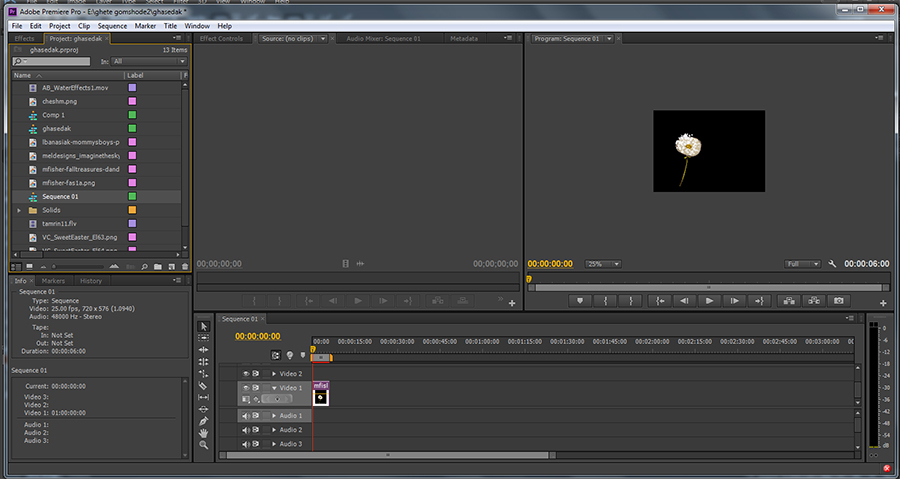Open the 25% zoom level dropdown
The height and width of the screenshot is (479, 900).
pyautogui.click(x=603, y=264)
